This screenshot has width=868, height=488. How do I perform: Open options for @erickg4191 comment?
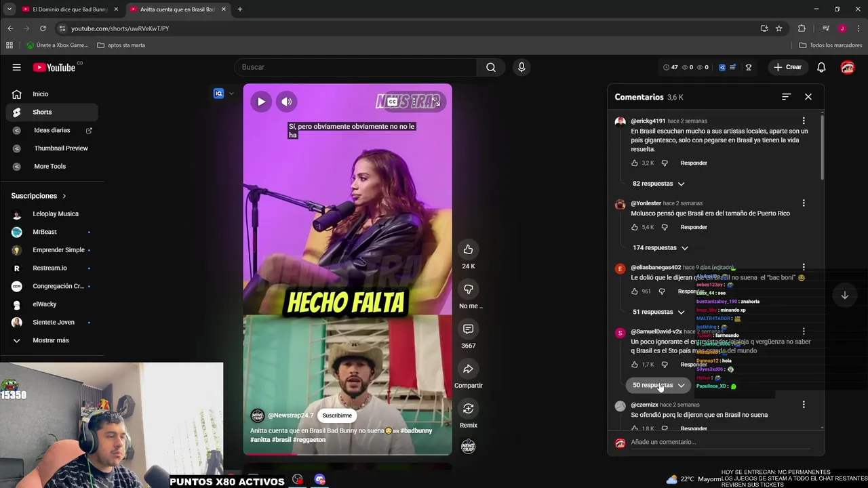pyautogui.click(x=804, y=121)
